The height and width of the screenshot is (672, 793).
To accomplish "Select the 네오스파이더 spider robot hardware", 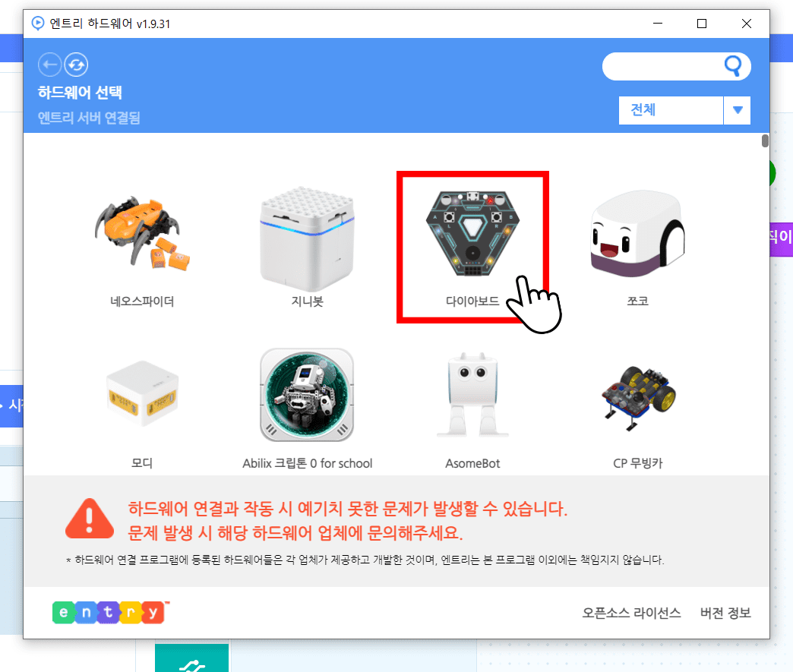I will [x=142, y=234].
